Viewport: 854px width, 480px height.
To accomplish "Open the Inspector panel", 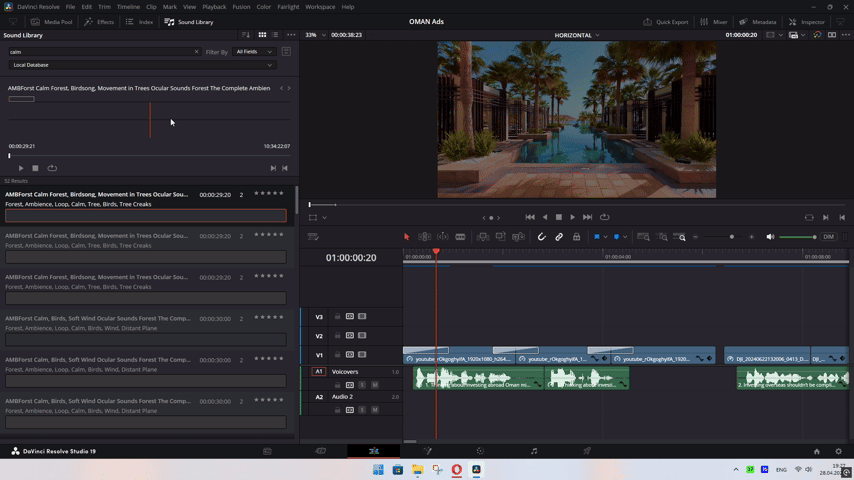I will click(807, 22).
